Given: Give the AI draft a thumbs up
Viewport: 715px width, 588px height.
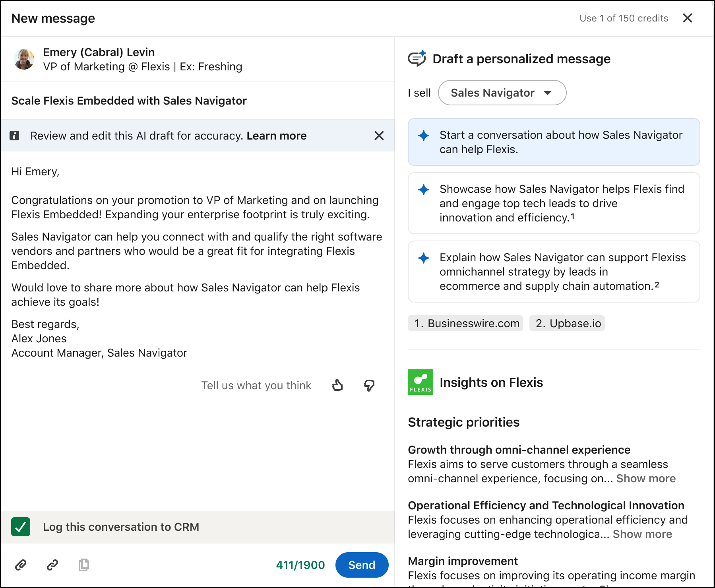Looking at the screenshot, I should click(337, 385).
